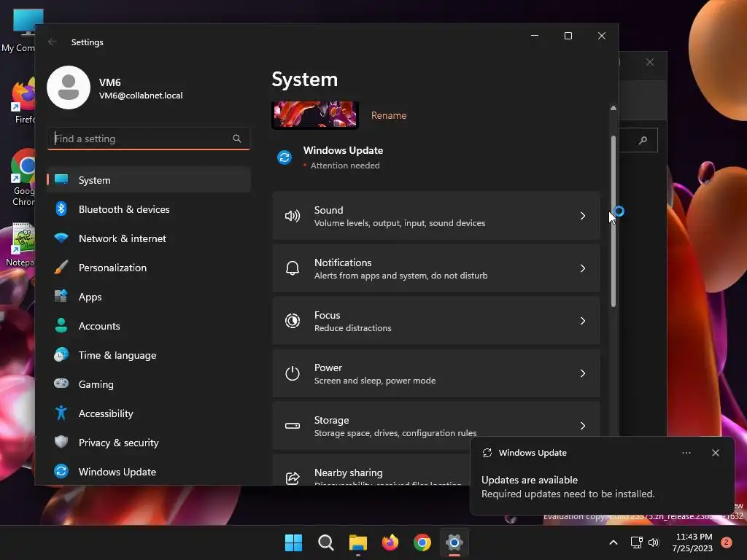
Task: Click the Time & language clock icon
Action: click(61, 354)
